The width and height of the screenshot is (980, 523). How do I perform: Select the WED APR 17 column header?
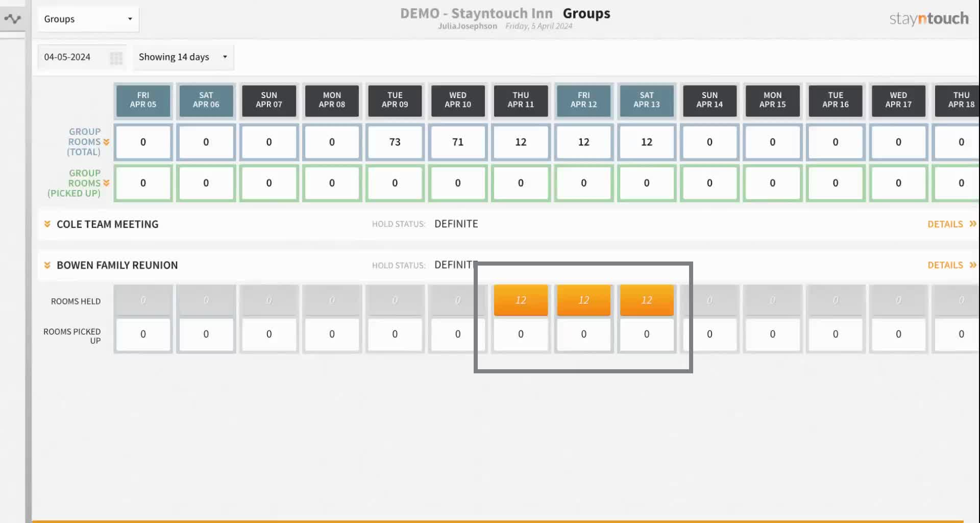coord(898,100)
